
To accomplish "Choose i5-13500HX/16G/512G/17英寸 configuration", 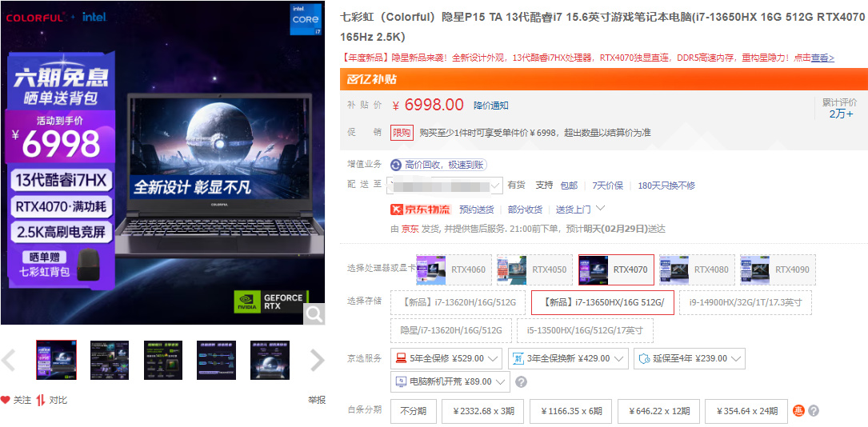I will [x=585, y=330].
